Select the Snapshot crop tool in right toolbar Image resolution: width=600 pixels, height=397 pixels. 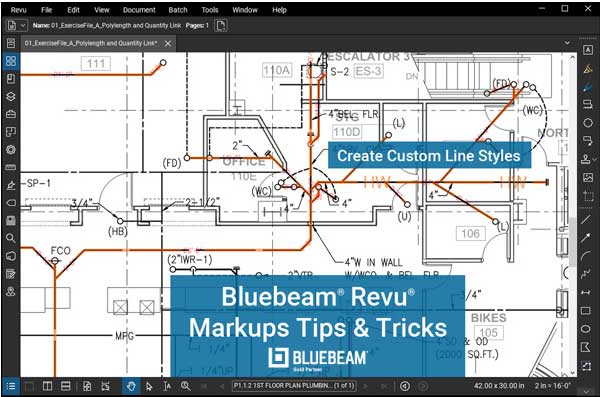tap(588, 196)
